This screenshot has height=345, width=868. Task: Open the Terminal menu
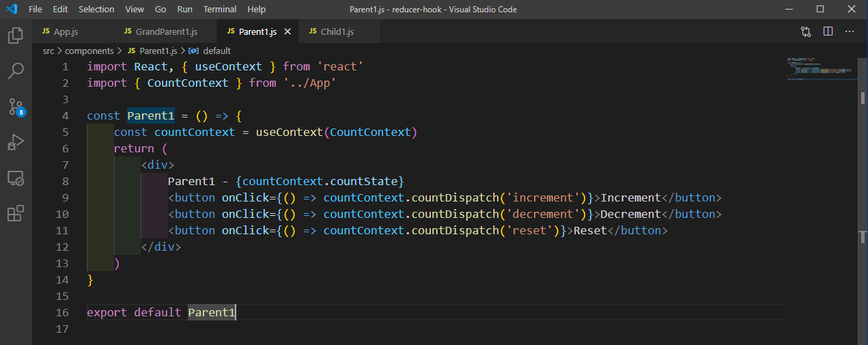tap(220, 9)
